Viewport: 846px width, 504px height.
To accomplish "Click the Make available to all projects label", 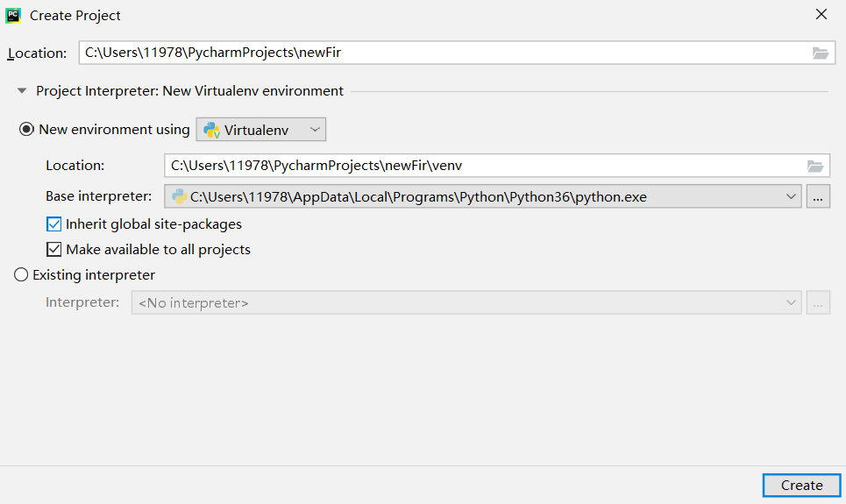I will tap(158, 249).
